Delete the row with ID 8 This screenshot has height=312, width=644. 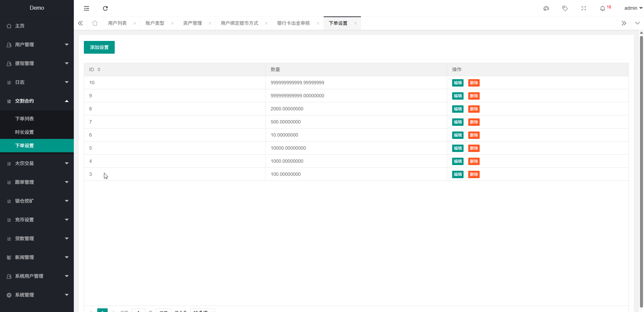pyautogui.click(x=474, y=109)
